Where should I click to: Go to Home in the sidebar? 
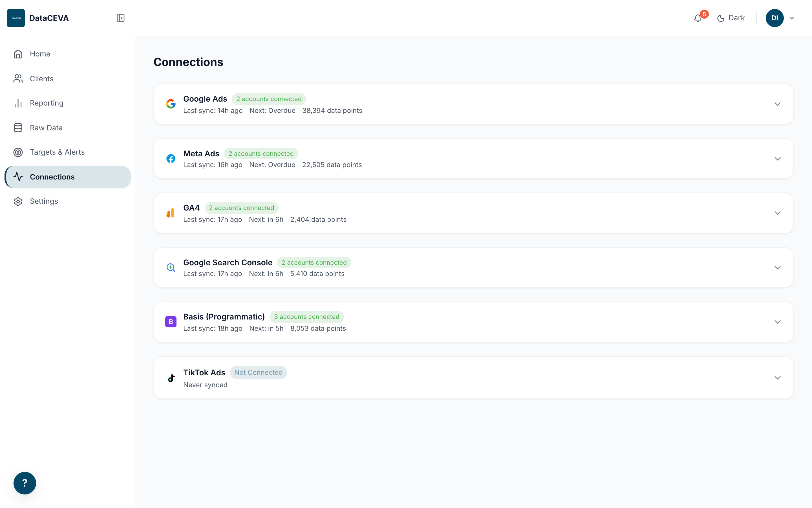(68, 54)
